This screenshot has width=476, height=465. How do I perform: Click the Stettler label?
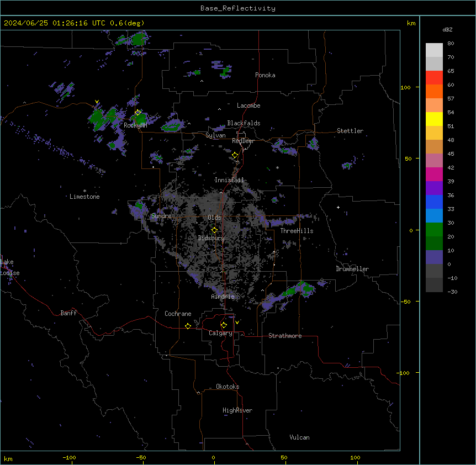pos(350,131)
